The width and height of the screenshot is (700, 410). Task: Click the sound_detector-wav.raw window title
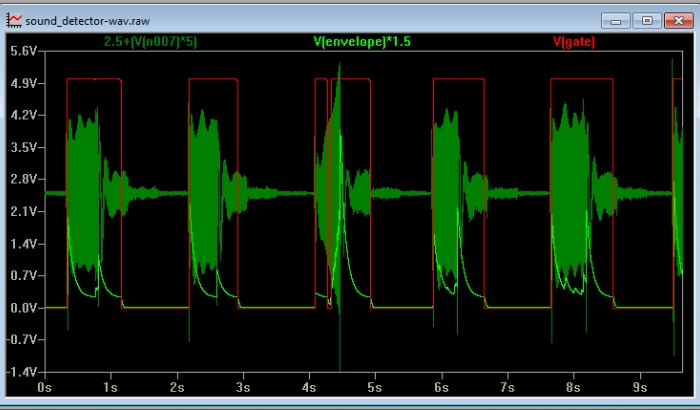tap(88, 21)
